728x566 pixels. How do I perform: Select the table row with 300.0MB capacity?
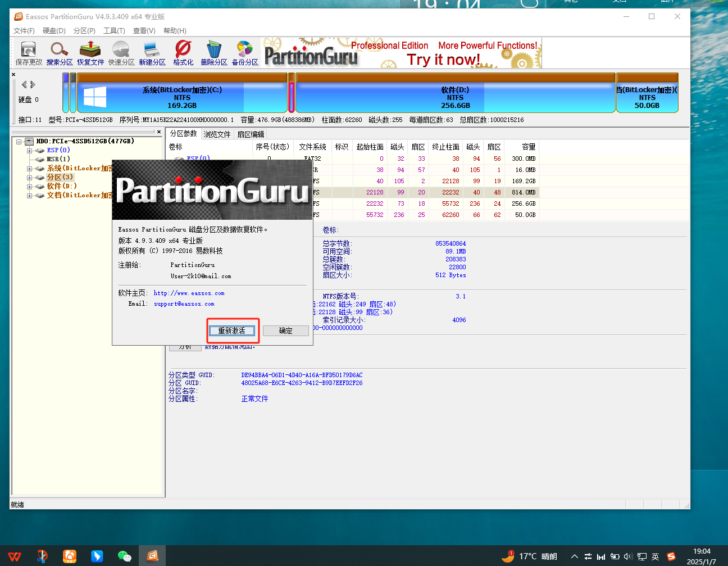(x=353, y=159)
